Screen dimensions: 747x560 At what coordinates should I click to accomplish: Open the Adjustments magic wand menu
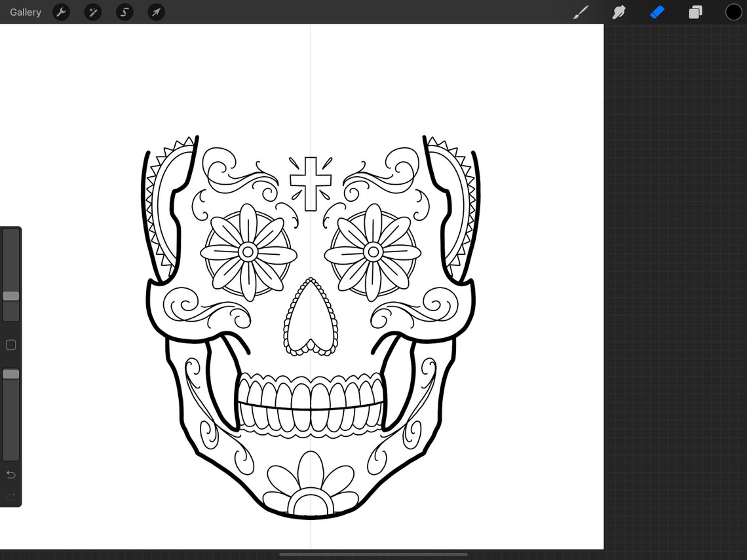[x=92, y=12]
